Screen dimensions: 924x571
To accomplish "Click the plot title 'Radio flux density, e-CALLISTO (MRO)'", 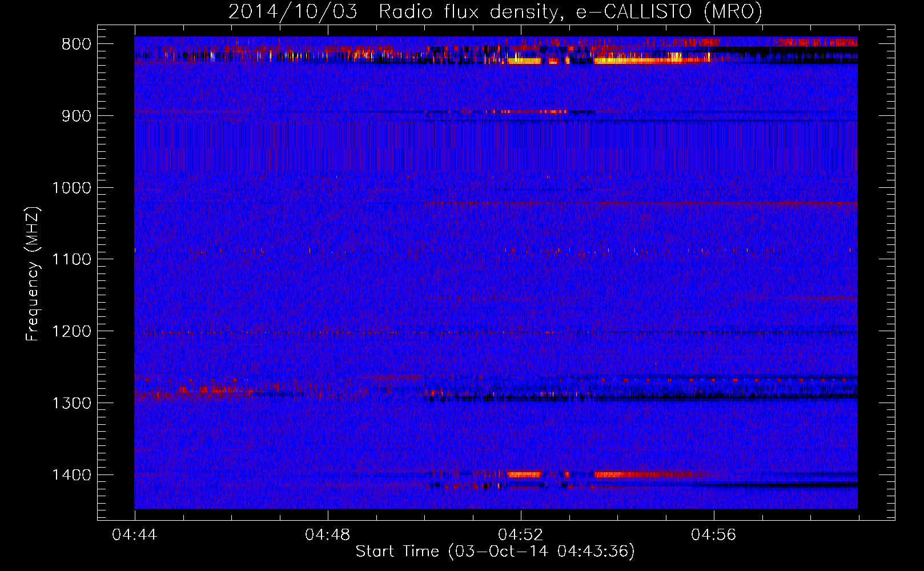I will [570, 11].
